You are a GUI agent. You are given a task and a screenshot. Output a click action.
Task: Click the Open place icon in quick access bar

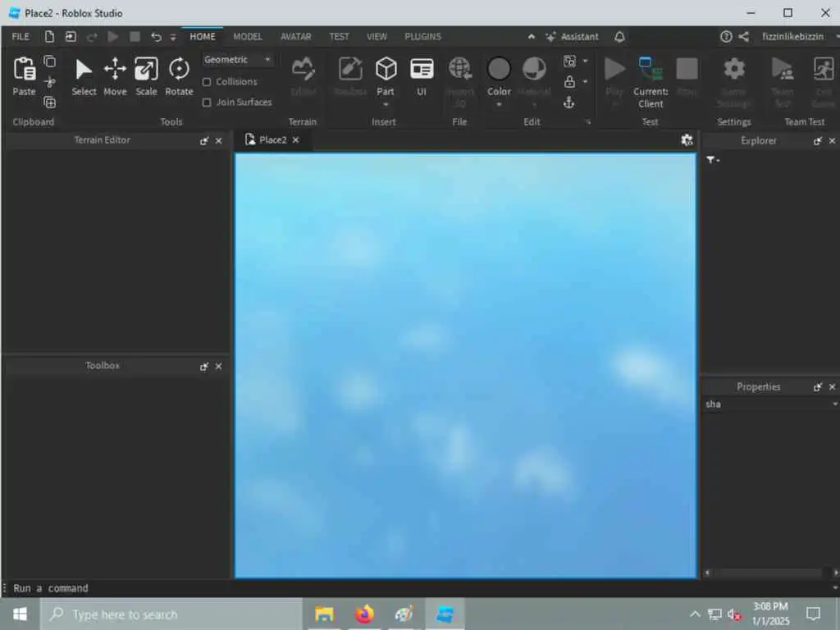point(71,36)
